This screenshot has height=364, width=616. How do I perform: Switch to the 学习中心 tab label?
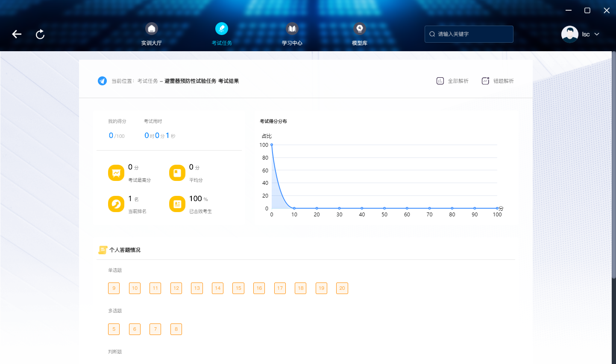tap(292, 43)
